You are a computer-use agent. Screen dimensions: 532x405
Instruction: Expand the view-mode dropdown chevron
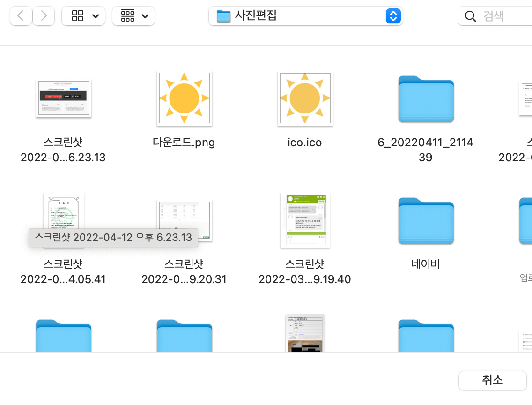[96, 15]
